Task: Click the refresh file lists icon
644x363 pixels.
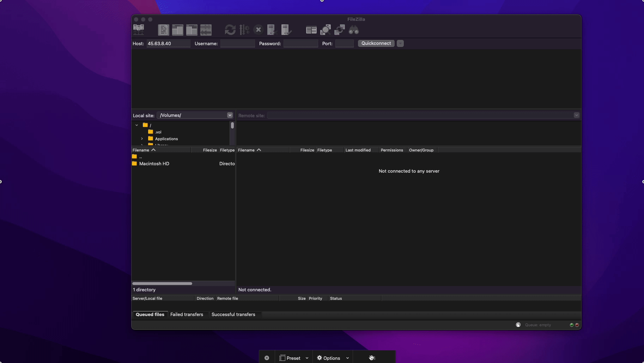Action: 230,30
